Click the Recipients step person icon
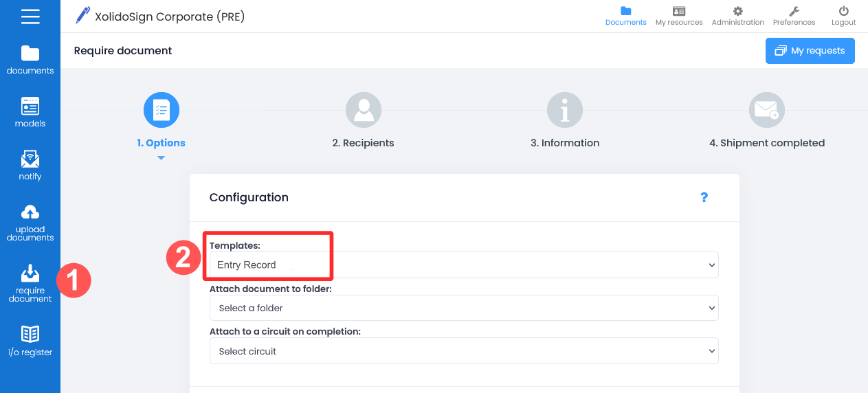 363,110
